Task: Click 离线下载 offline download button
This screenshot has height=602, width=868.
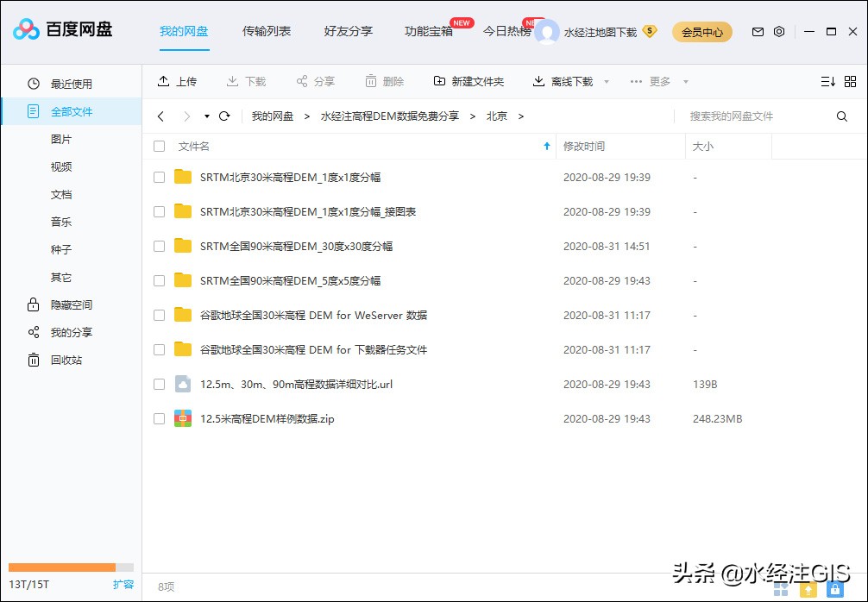Action: pyautogui.click(x=563, y=81)
